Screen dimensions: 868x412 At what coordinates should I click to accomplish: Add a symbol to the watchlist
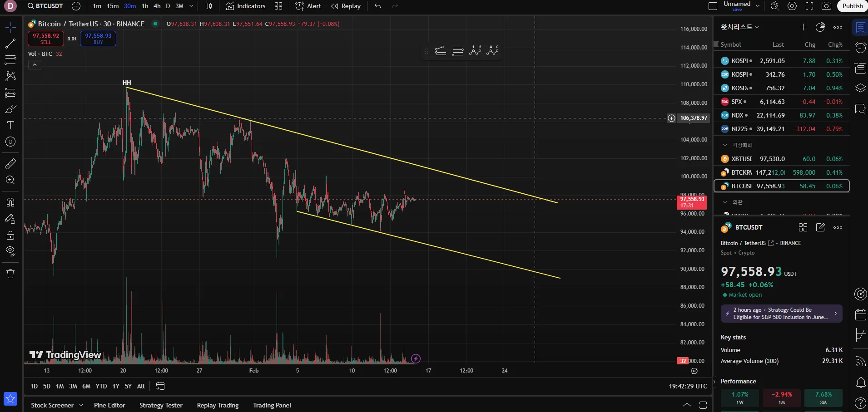pyautogui.click(x=803, y=27)
